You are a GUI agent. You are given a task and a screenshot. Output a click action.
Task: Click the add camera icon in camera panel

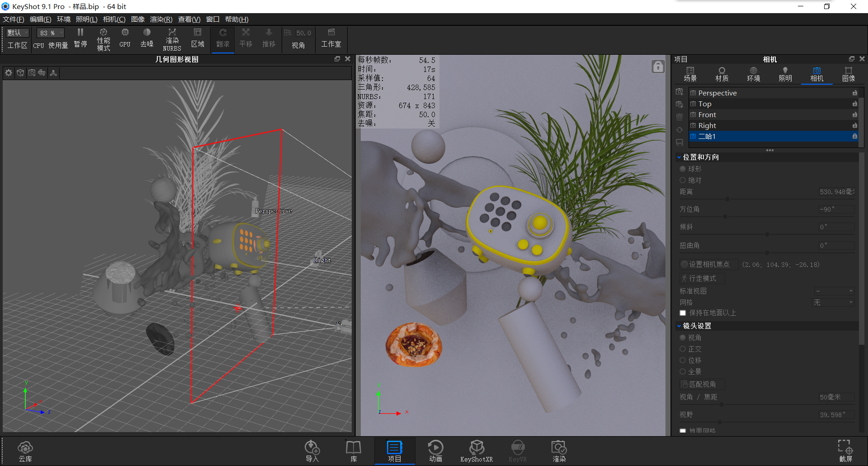point(679,91)
